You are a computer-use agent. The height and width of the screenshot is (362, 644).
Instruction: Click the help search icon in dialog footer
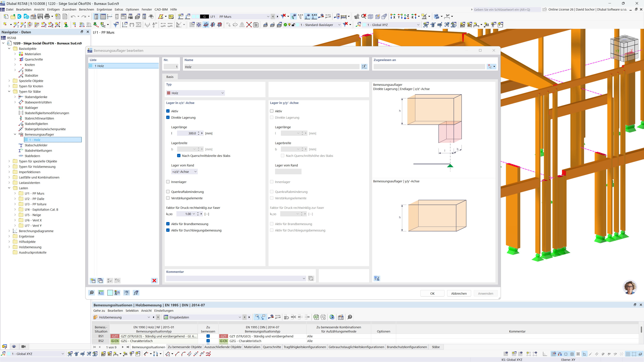coord(92,293)
